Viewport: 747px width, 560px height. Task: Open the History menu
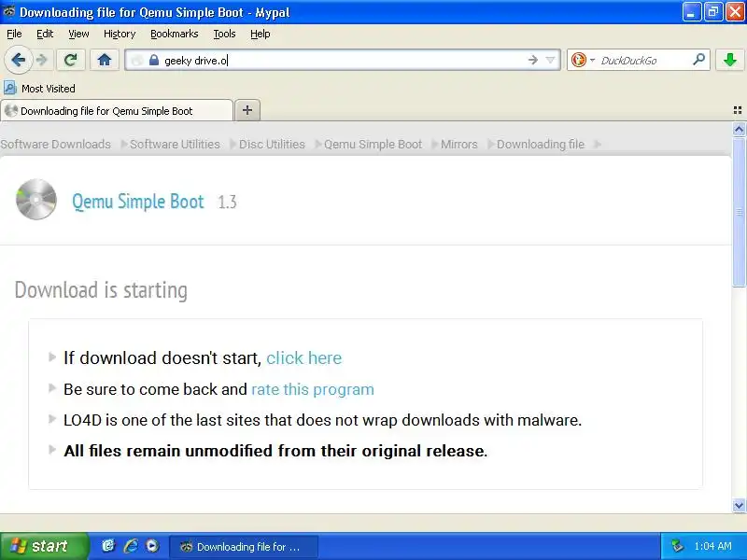click(120, 34)
